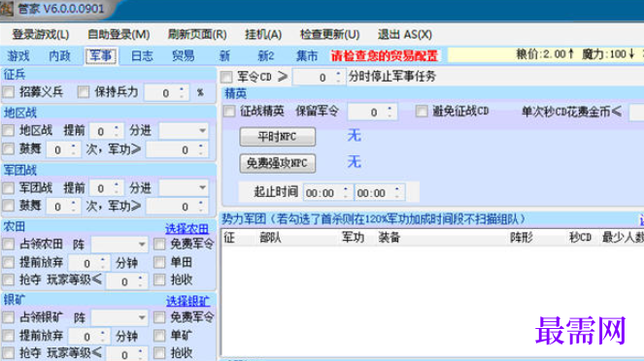Enable 单矿 checkbox

click(159, 336)
